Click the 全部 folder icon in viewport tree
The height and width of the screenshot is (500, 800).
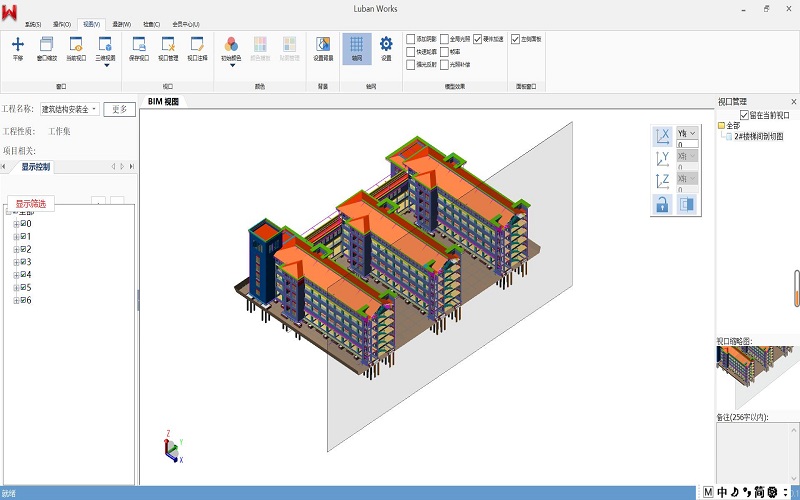721,125
